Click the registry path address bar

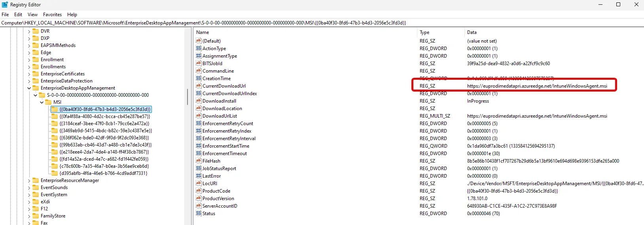(322, 23)
